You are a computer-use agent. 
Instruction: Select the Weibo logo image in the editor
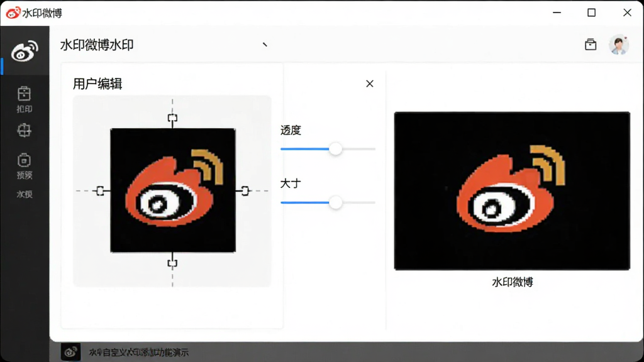pos(173,190)
